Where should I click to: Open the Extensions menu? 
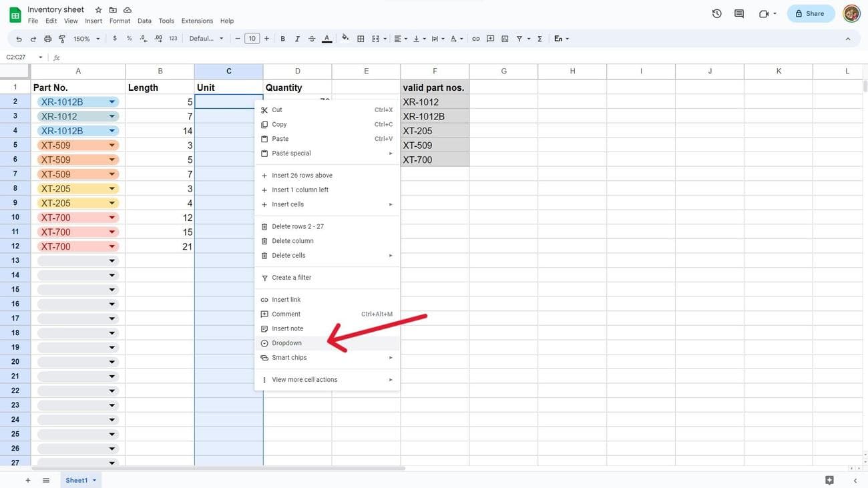point(197,21)
